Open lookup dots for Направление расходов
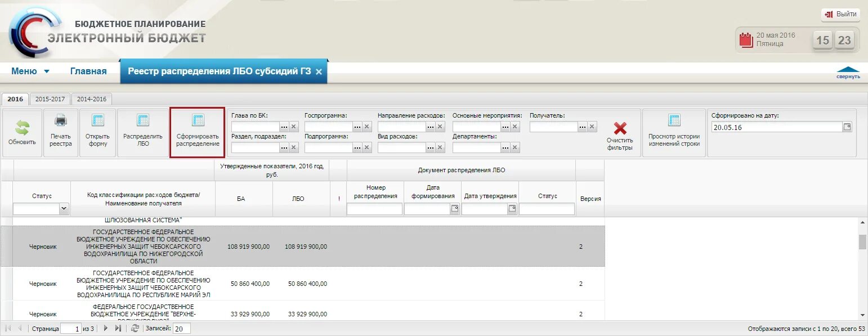 431,127
